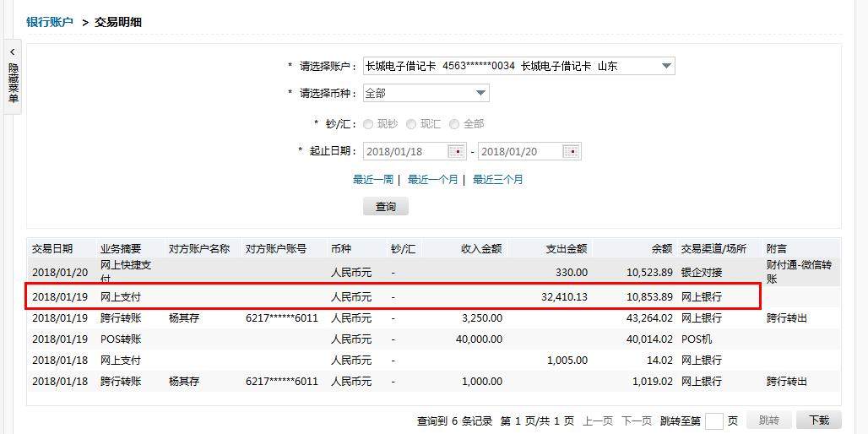Click the end date field 2018/01/20
868x434 pixels.
[520, 152]
